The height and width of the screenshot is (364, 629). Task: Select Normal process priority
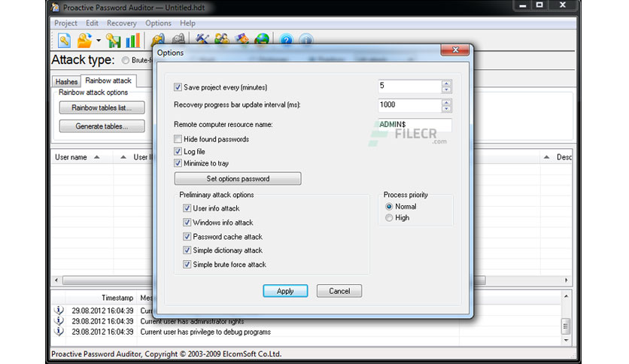coord(389,207)
